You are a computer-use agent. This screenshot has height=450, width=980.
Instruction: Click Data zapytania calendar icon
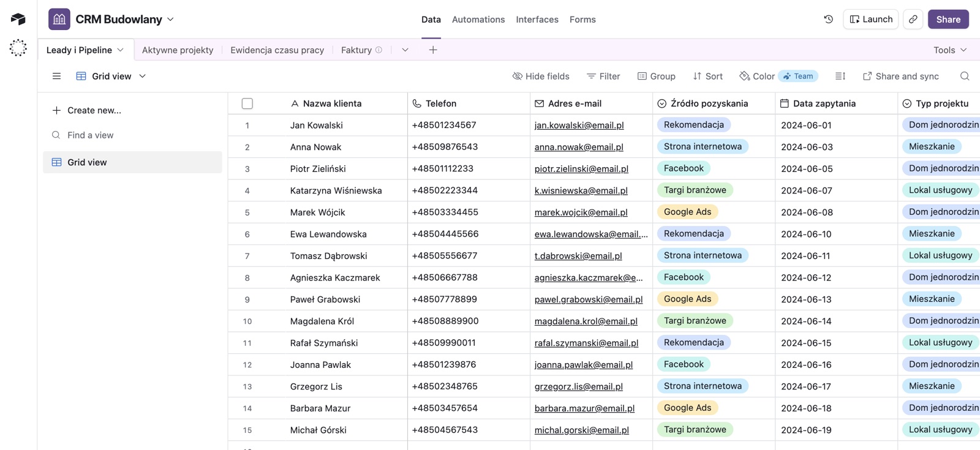pyautogui.click(x=784, y=103)
